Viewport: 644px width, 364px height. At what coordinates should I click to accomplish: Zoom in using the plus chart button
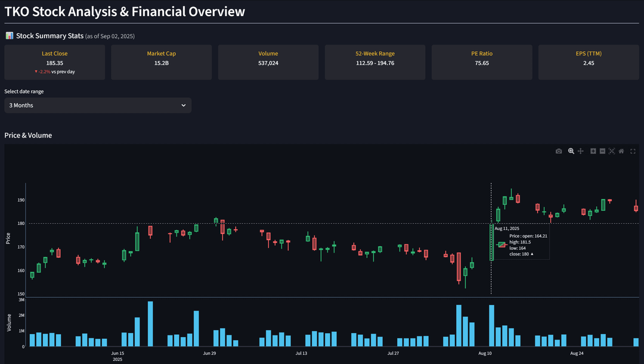point(593,151)
